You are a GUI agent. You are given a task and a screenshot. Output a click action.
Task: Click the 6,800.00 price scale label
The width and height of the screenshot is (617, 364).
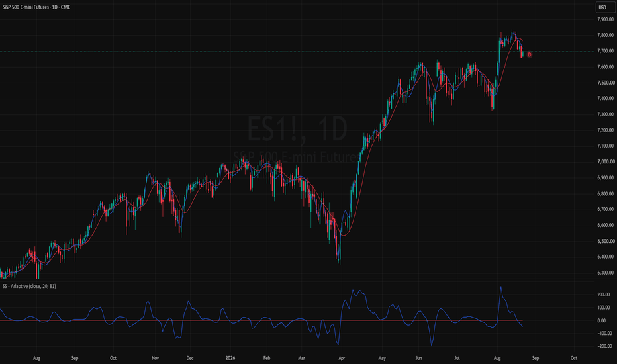[x=605, y=194]
